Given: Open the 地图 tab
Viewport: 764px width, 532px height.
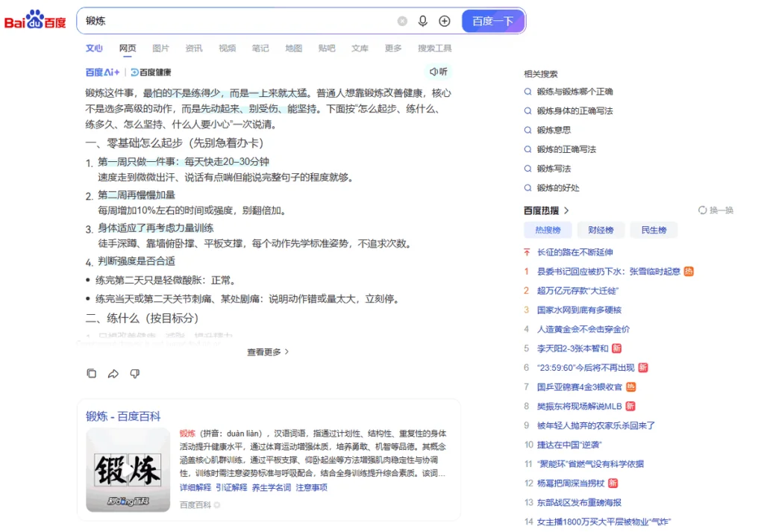Looking at the screenshot, I should coord(293,48).
